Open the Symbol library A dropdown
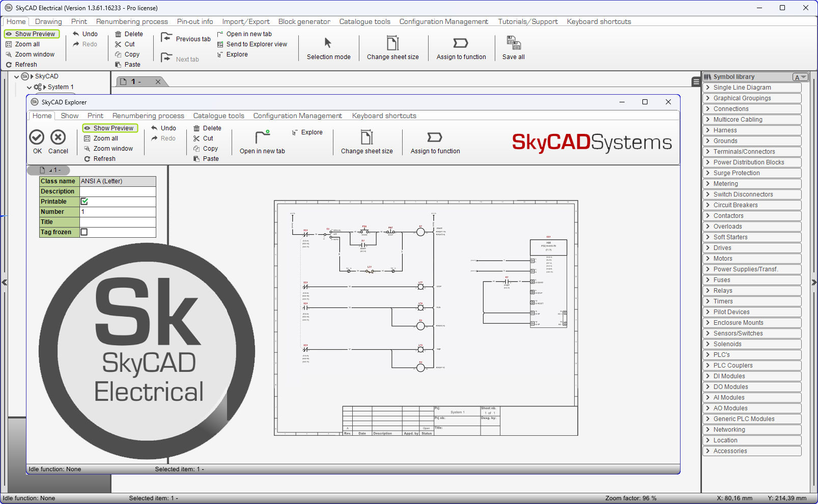Screen dimensions: 818x504 800,77
